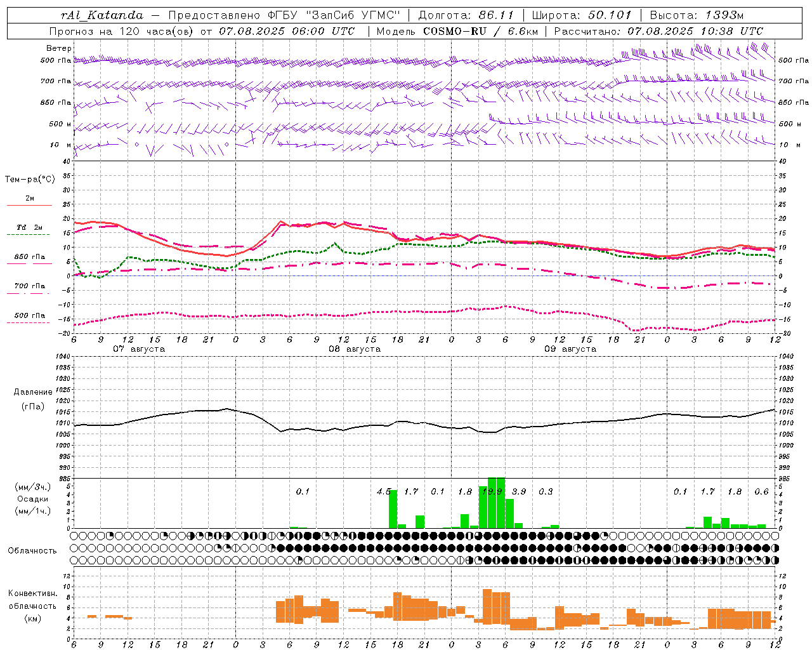Screen dimensions: 812x650
Task: Click the Td 2м dew point legend label
Action: point(30,227)
